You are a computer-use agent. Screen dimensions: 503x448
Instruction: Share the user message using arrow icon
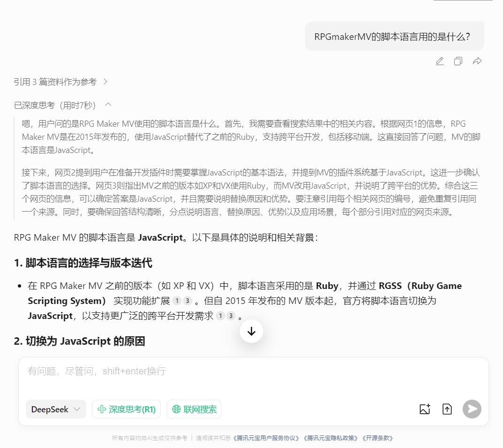point(477,61)
